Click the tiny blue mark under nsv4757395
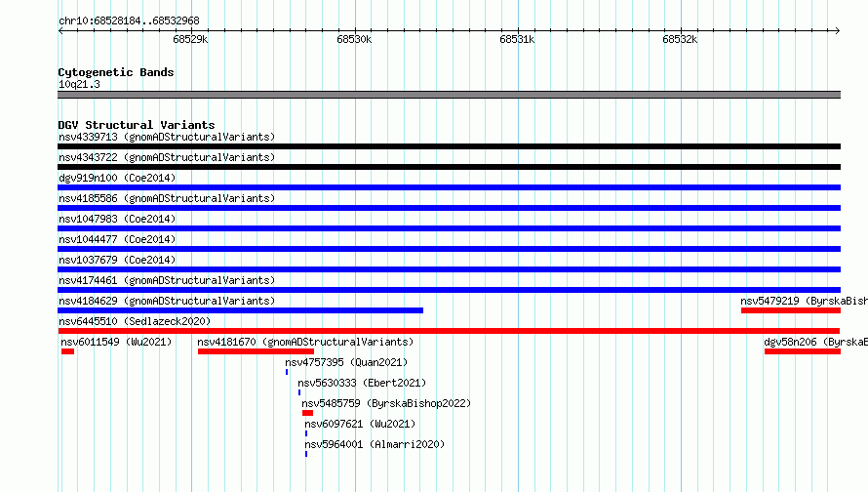The width and height of the screenshot is (868, 492). coord(287,372)
